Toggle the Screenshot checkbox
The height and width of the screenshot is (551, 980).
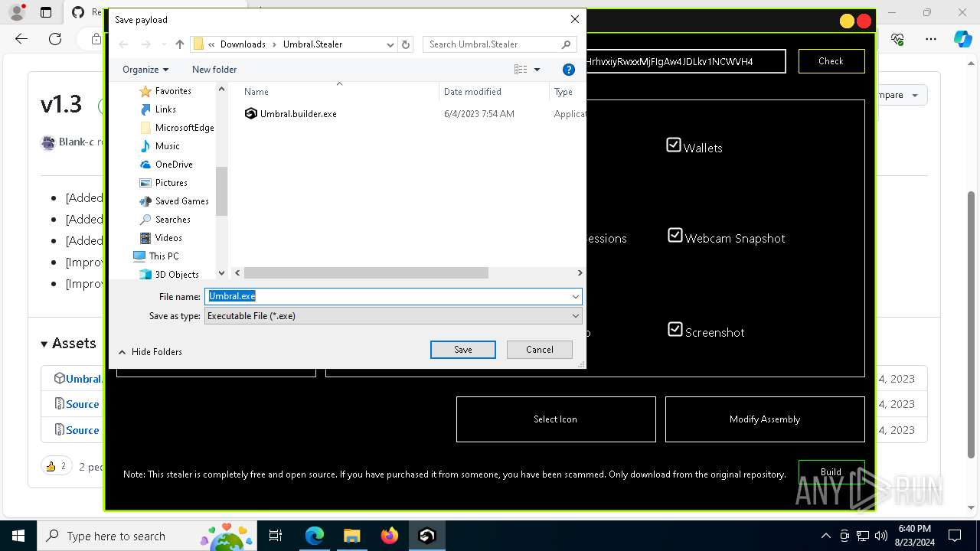click(675, 329)
